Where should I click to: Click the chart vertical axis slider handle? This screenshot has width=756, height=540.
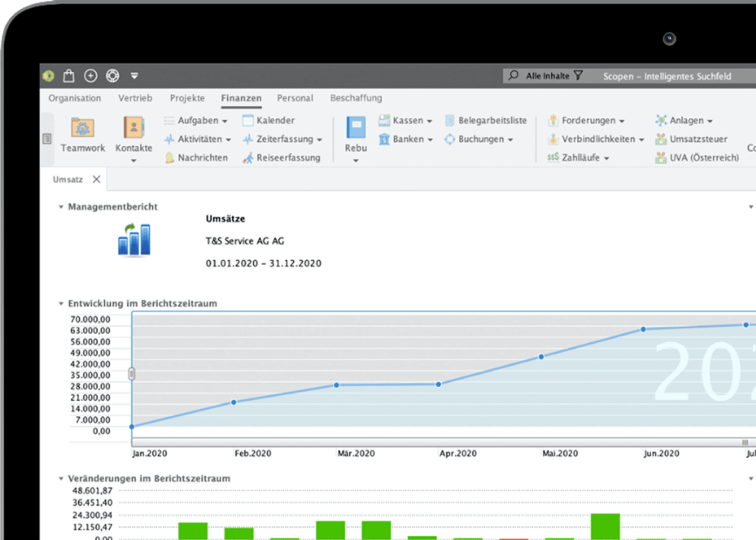click(x=131, y=374)
